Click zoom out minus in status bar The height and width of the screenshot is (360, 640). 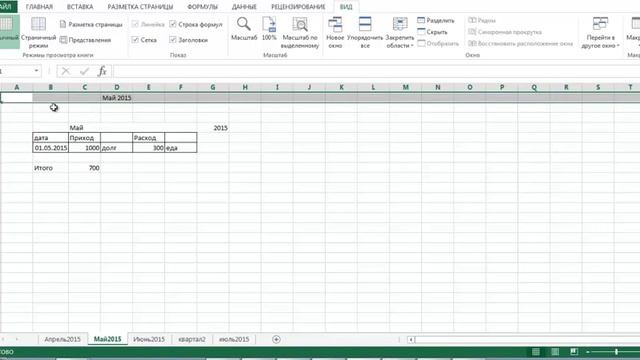click(588, 352)
